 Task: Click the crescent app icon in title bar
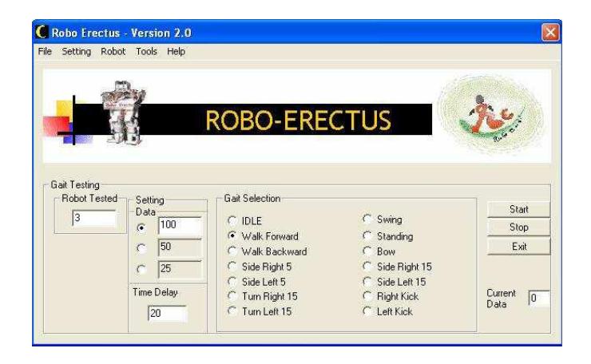coord(41,32)
